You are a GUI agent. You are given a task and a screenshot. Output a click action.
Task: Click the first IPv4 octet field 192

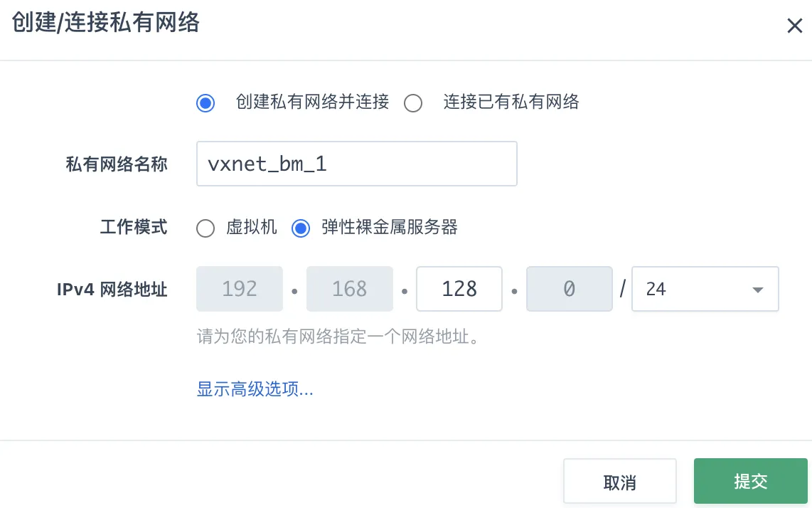tap(240, 289)
